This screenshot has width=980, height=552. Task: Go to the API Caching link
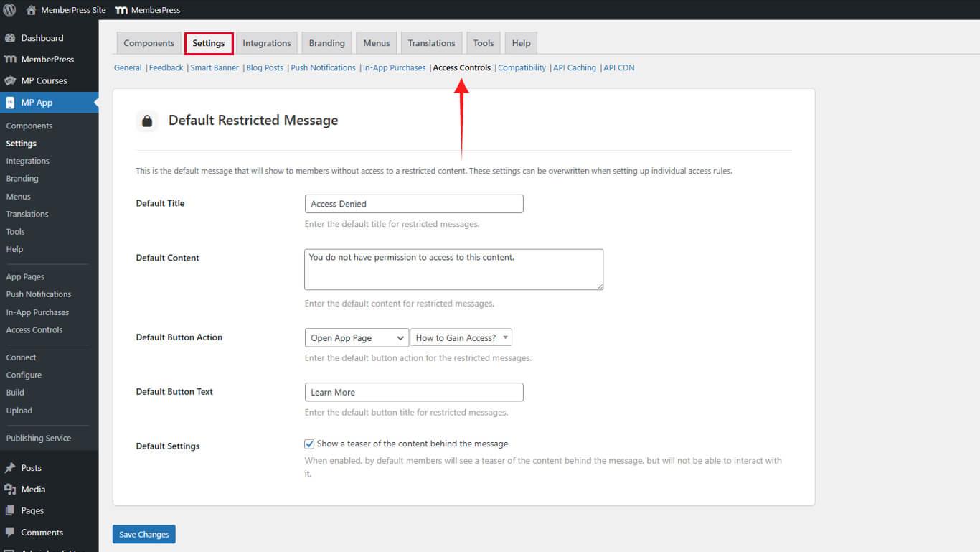click(x=575, y=68)
